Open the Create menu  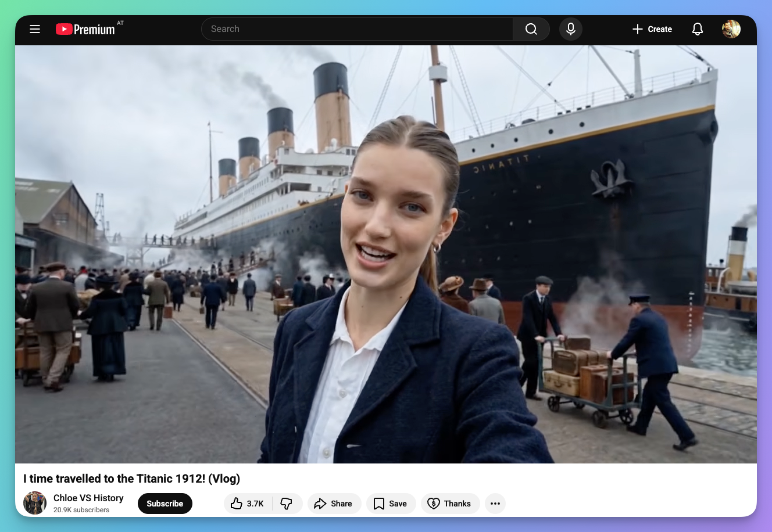[652, 29]
